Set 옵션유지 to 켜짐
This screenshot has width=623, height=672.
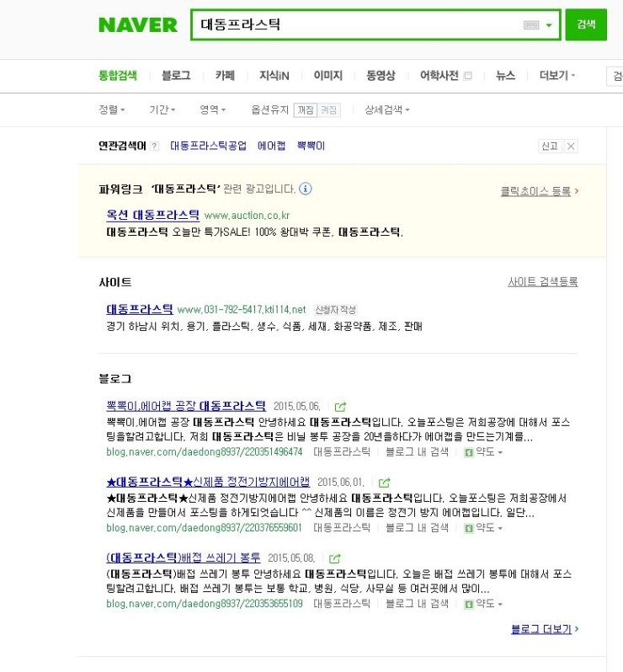(x=328, y=110)
